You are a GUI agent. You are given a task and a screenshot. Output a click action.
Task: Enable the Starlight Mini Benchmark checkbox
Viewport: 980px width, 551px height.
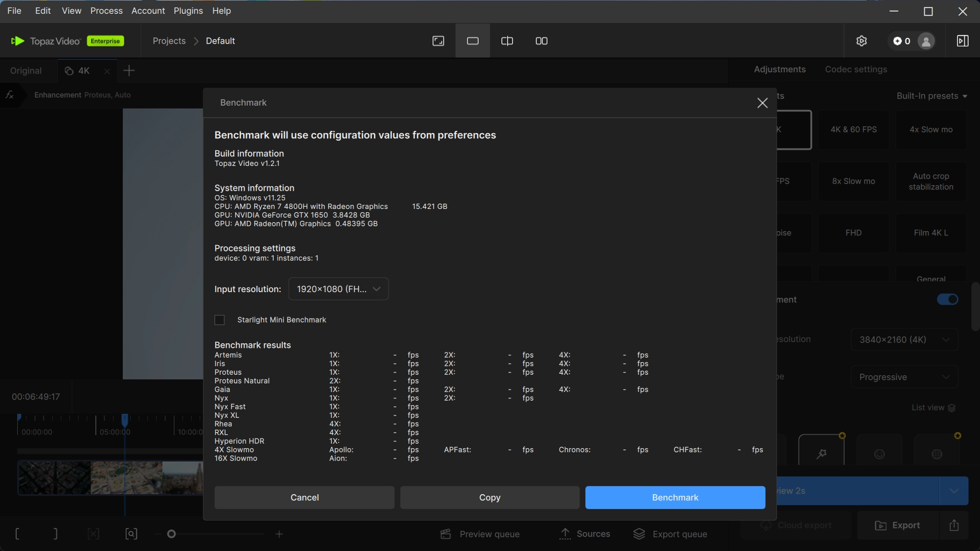pos(220,320)
